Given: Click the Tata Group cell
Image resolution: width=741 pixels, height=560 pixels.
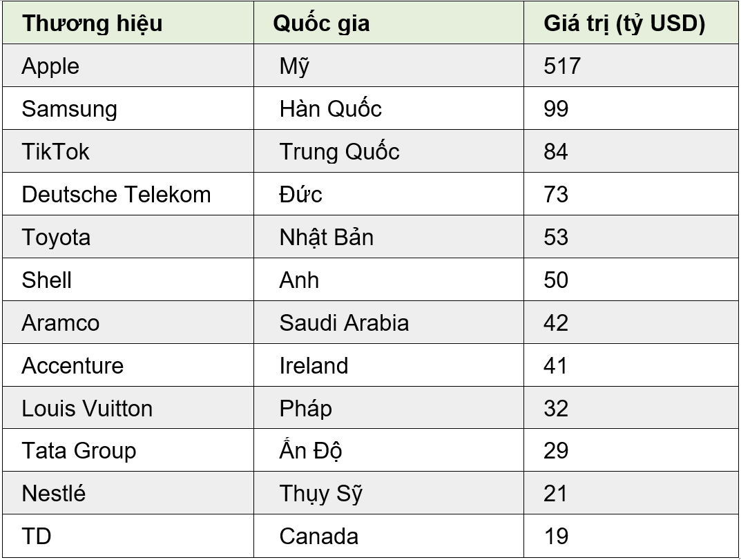Looking at the screenshot, I should pos(79,452).
